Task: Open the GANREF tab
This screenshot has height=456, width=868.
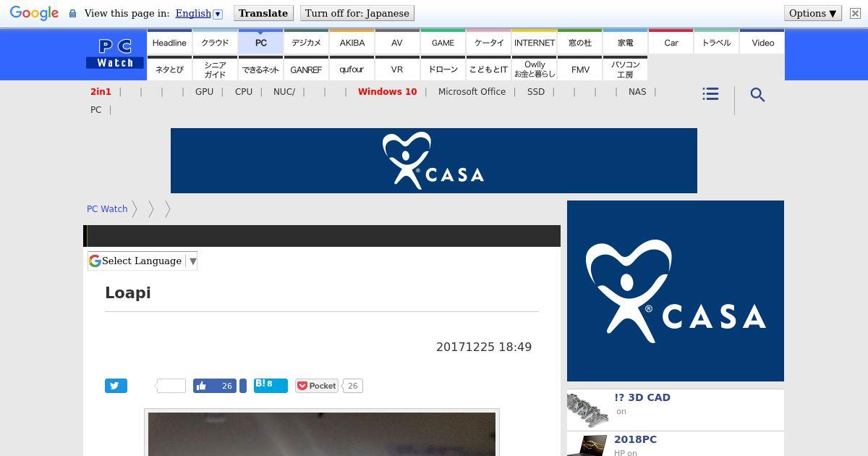Action: pos(306,69)
